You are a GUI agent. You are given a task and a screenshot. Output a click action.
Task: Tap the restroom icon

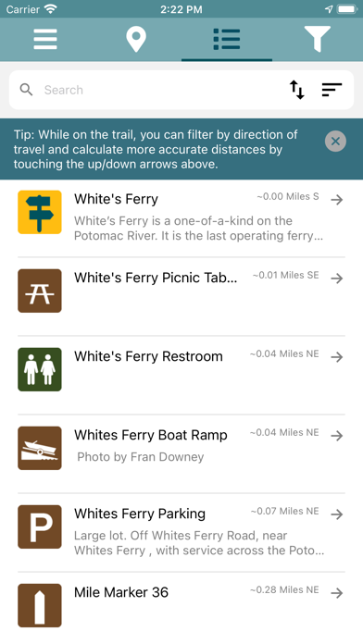pos(40,369)
